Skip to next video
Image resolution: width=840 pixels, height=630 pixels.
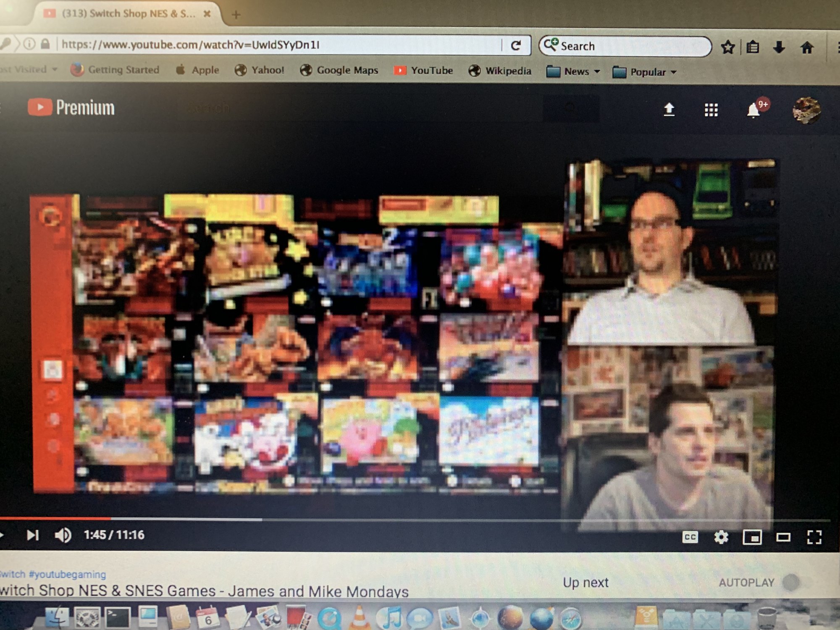[x=33, y=535]
